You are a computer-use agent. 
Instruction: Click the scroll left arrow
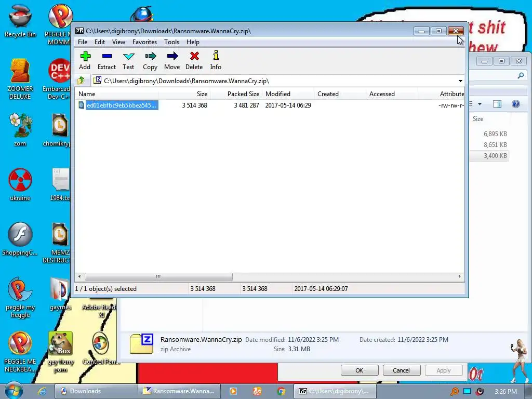[79, 276]
